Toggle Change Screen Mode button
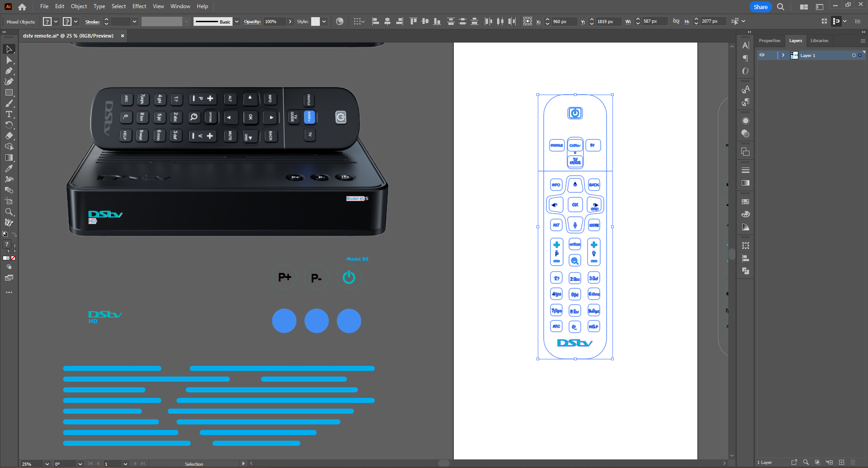The height and width of the screenshot is (468, 868). pos(9,277)
